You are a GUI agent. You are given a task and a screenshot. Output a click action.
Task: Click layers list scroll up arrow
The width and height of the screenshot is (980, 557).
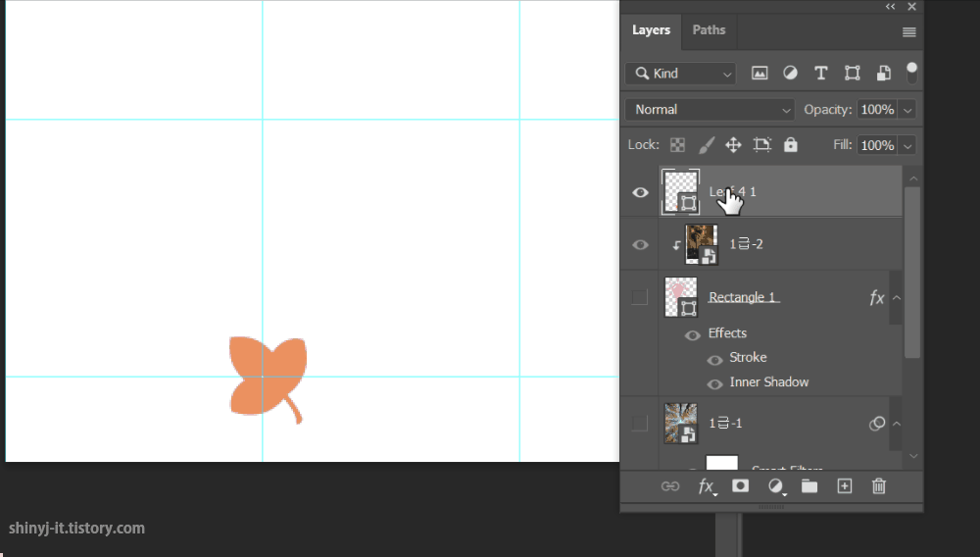click(x=913, y=178)
